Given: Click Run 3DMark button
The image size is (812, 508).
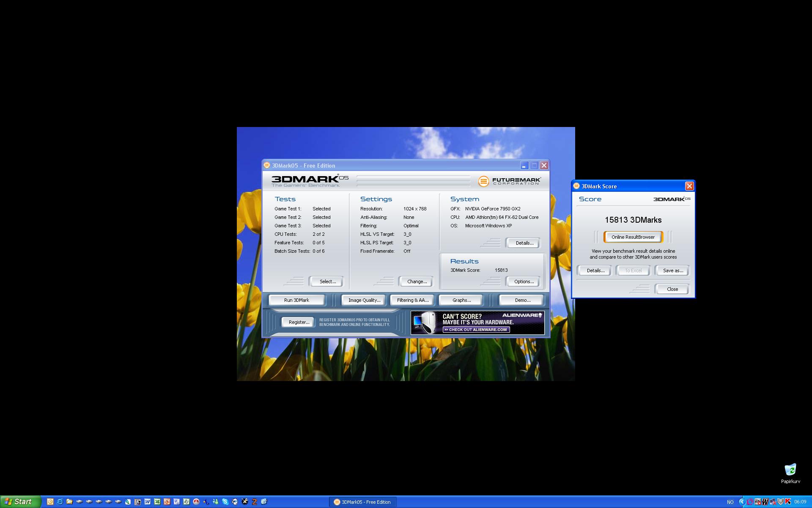Looking at the screenshot, I should click(296, 300).
